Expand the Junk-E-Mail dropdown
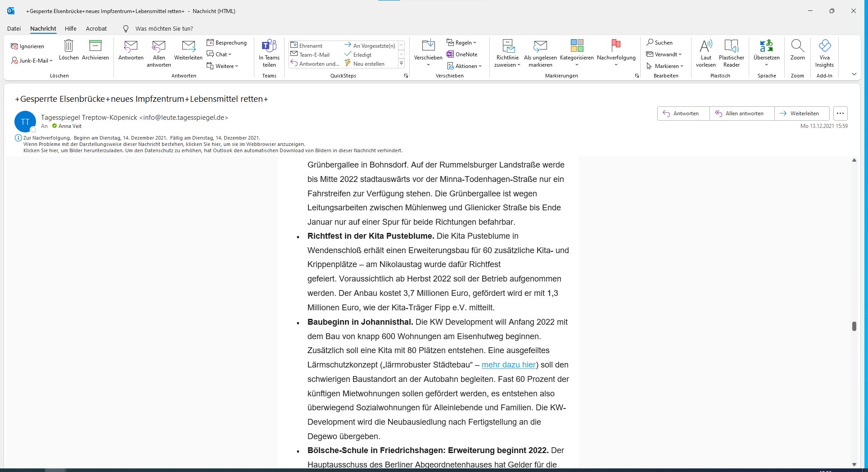Screen dimensions: 868x472 (32, 61)
